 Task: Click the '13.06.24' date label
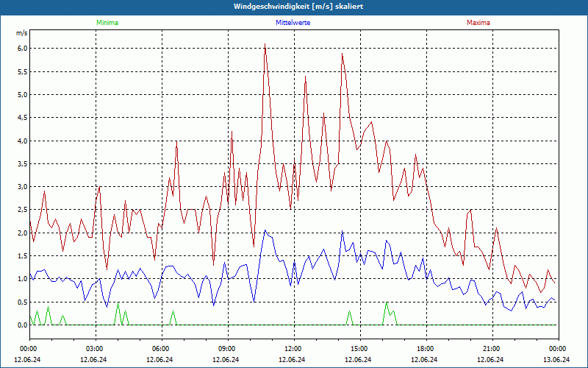(x=557, y=359)
